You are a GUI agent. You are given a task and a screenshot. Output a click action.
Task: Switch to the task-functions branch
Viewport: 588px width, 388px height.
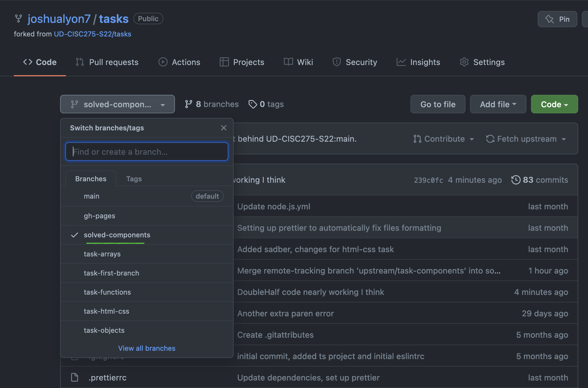coord(147,292)
